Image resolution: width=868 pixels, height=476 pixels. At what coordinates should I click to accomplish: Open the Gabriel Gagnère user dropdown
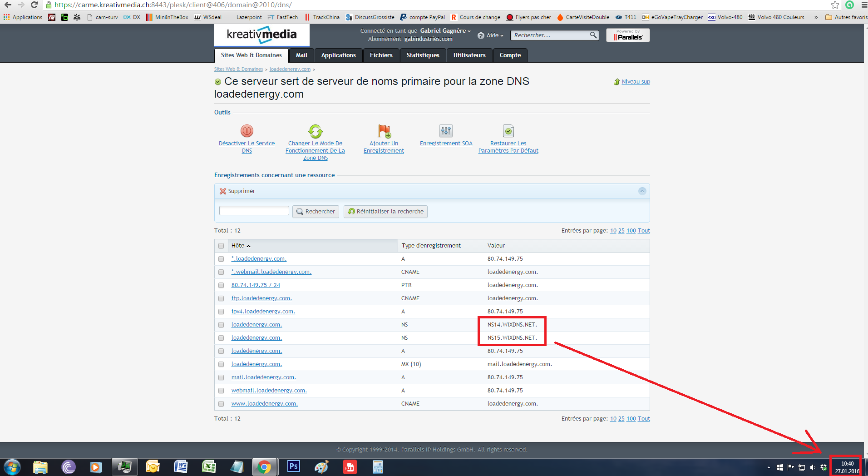[x=445, y=31]
